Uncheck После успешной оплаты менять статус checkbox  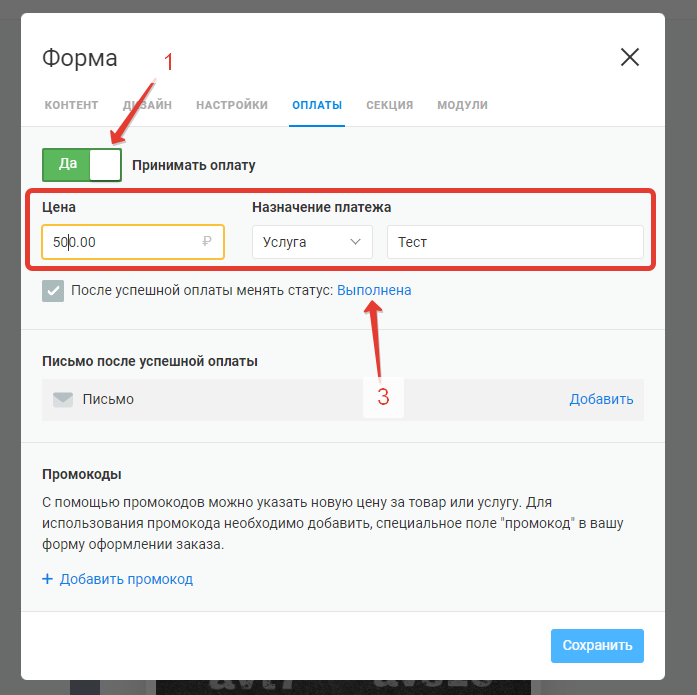[53, 291]
